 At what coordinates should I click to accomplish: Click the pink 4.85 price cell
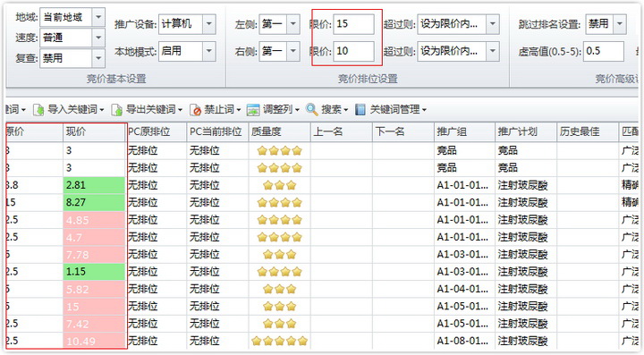coord(94,220)
